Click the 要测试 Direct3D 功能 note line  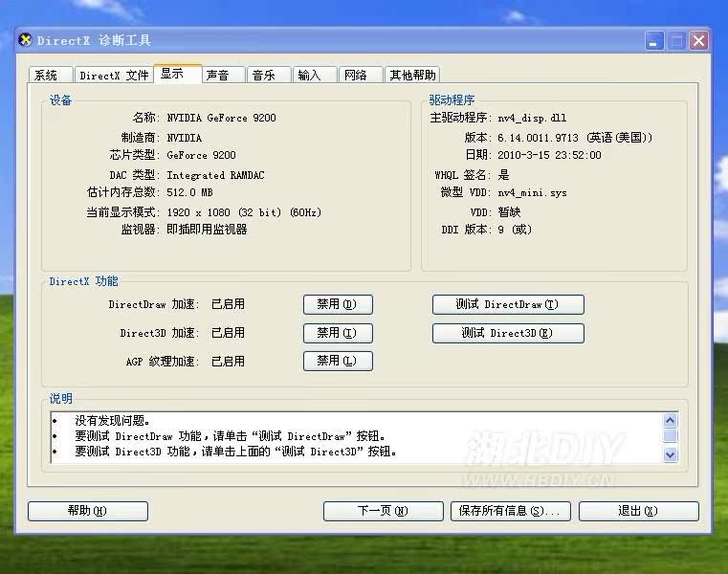point(236,452)
